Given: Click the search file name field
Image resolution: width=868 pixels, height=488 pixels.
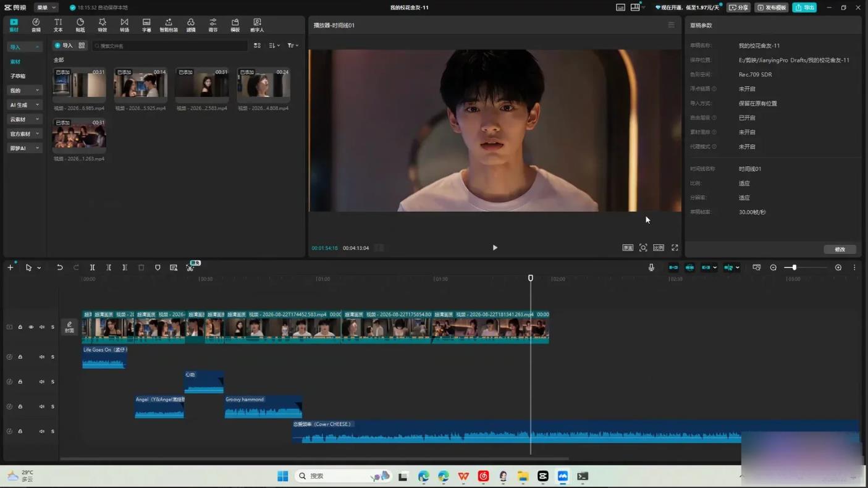Looking at the screenshot, I should (170, 46).
